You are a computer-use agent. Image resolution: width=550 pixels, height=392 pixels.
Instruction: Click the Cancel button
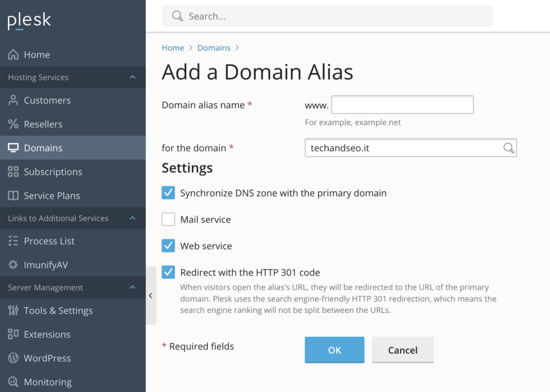pyautogui.click(x=403, y=350)
